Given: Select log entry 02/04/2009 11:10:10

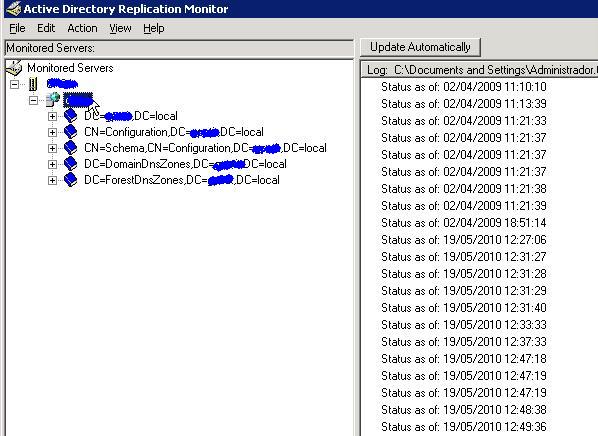Looking at the screenshot, I should click(x=464, y=87).
